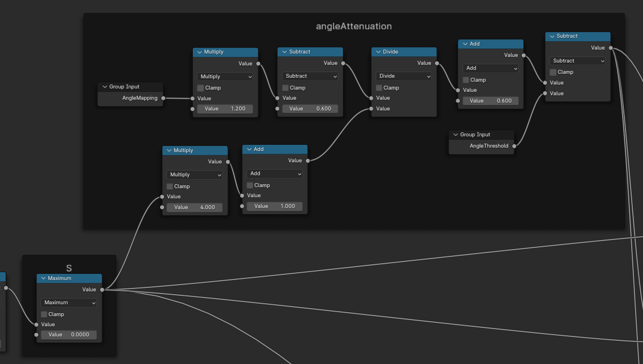
Task: Select the angleAttenuation frame label
Action: (x=354, y=26)
